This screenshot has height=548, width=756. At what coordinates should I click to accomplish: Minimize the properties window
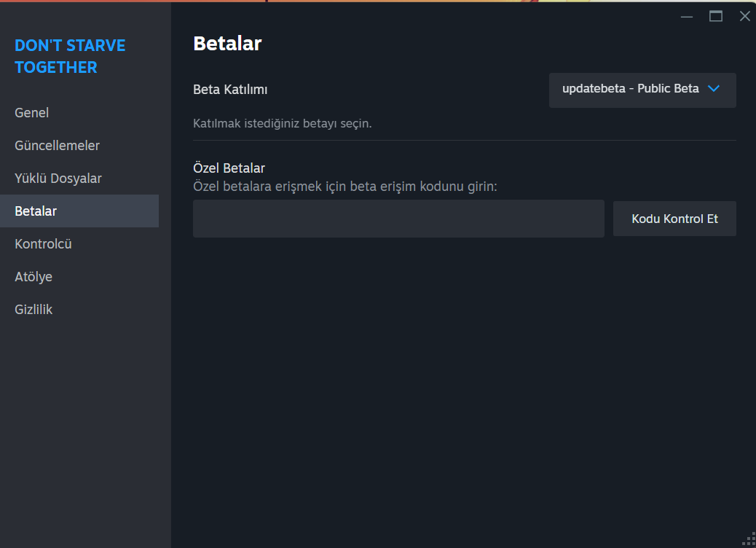[x=687, y=17]
